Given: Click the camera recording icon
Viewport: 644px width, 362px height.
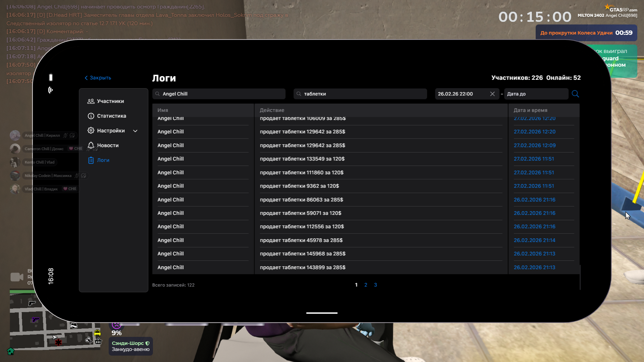Looking at the screenshot, I should (x=17, y=277).
